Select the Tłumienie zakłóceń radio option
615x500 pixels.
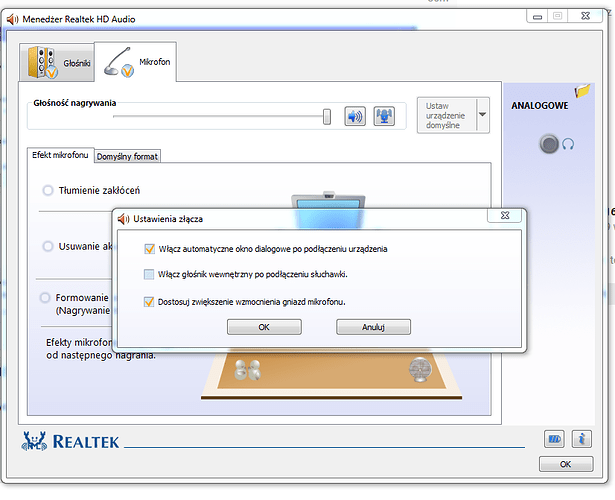click(48, 190)
